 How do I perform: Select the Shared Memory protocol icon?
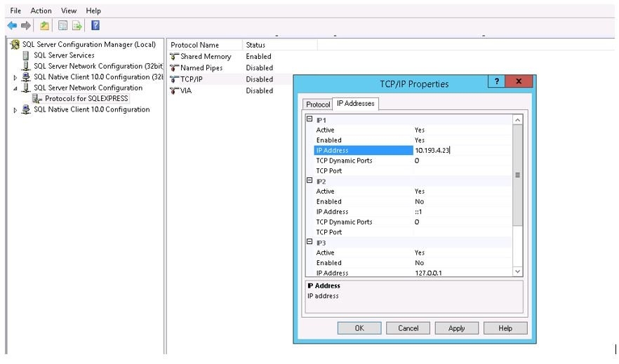pyautogui.click(x=175, y=57)
